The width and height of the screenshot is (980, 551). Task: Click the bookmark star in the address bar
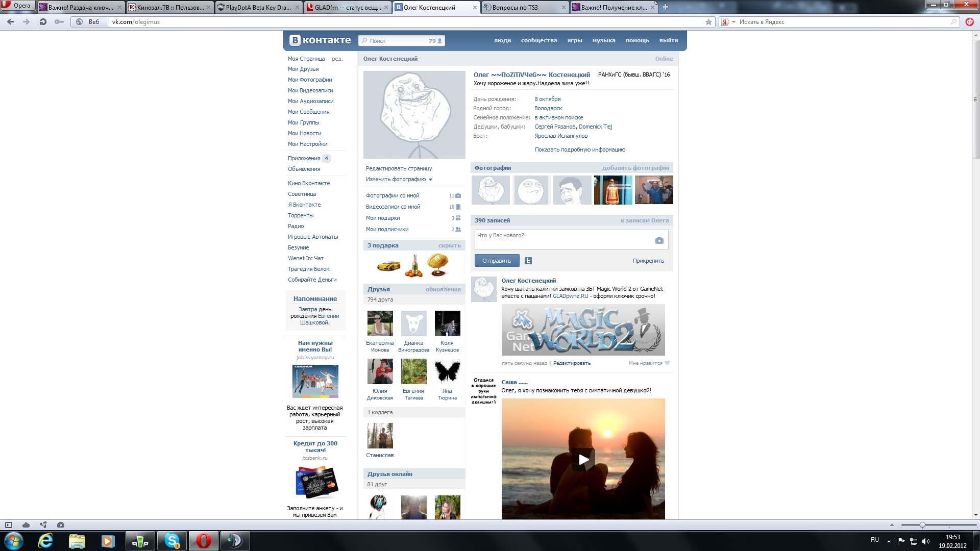coord(708,22)
